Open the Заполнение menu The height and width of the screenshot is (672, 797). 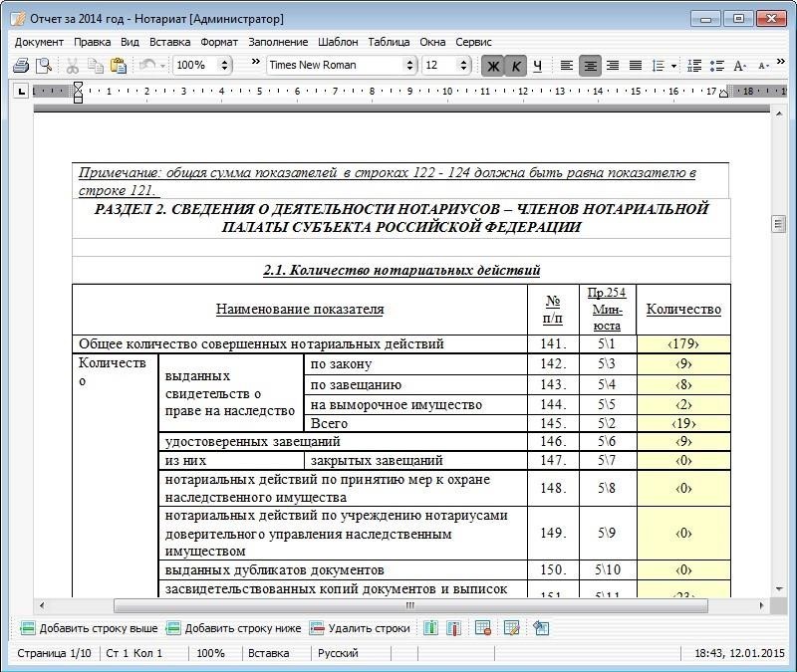click(x=278, y=42)
